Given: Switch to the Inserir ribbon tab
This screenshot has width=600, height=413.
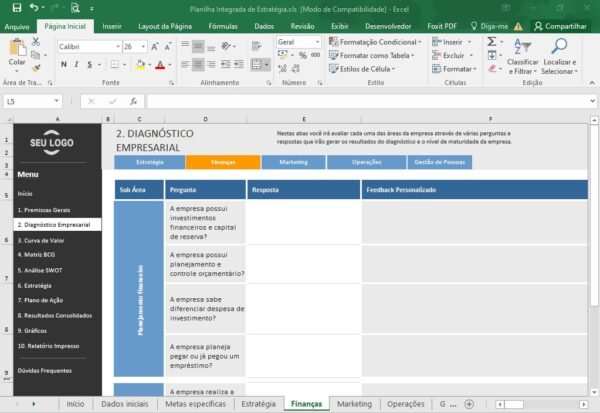Looking at the screenshot, I should click(x=112, y=26).
